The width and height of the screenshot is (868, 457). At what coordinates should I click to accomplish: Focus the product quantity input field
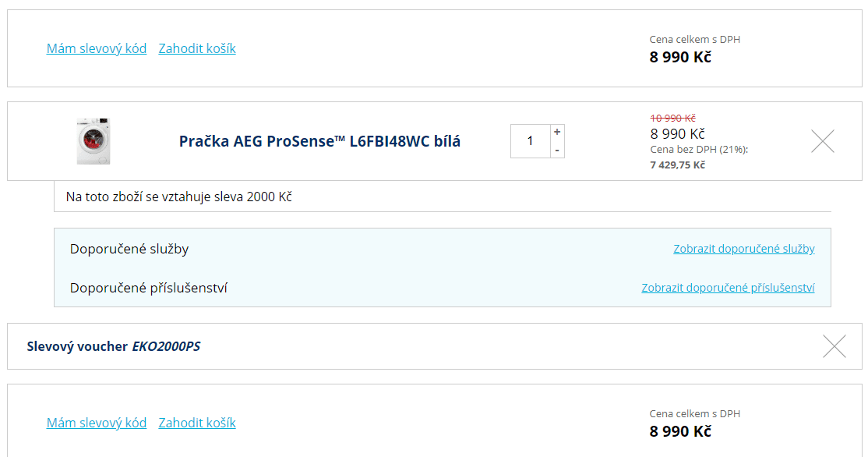[531, 141]
